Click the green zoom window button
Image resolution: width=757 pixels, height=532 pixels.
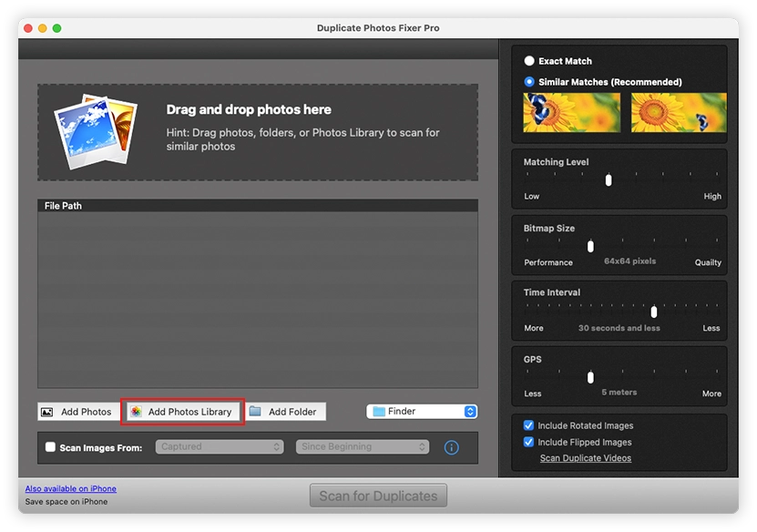point(57,28)
